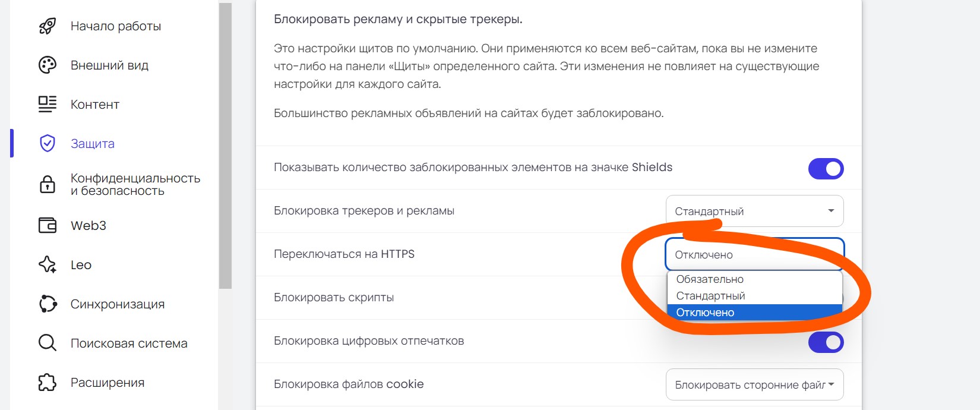The image size is (980, 410).
Task: Click the palette icon for Внешний вид
Action: pos(48,65)
